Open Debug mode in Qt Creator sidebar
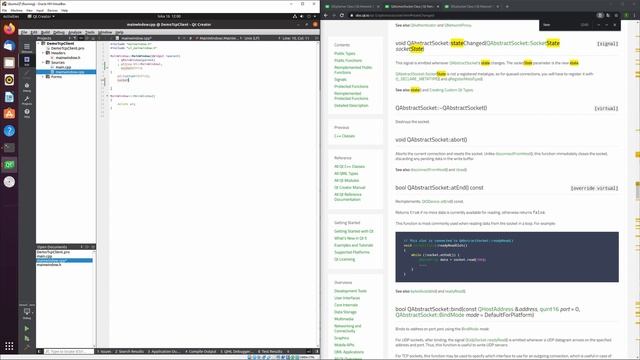Image resolution: width=640 pixels, height=360 pixels. click(27, 87)
